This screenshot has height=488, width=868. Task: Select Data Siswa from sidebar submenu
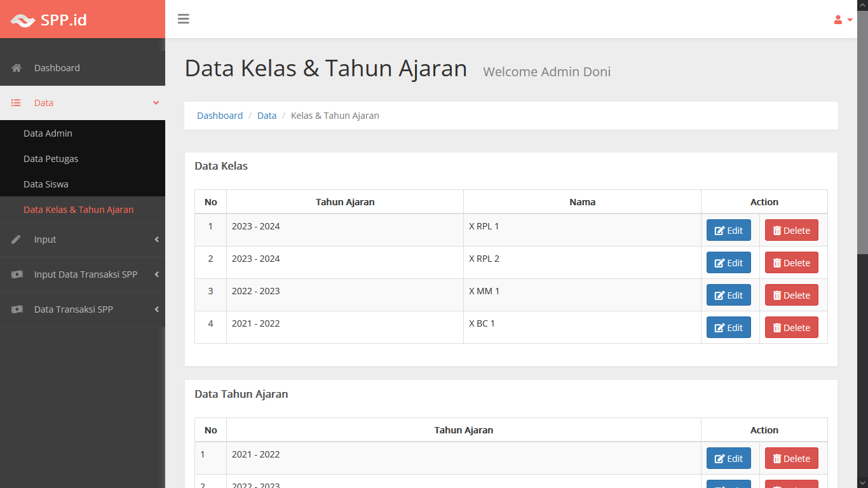[46, 184]
